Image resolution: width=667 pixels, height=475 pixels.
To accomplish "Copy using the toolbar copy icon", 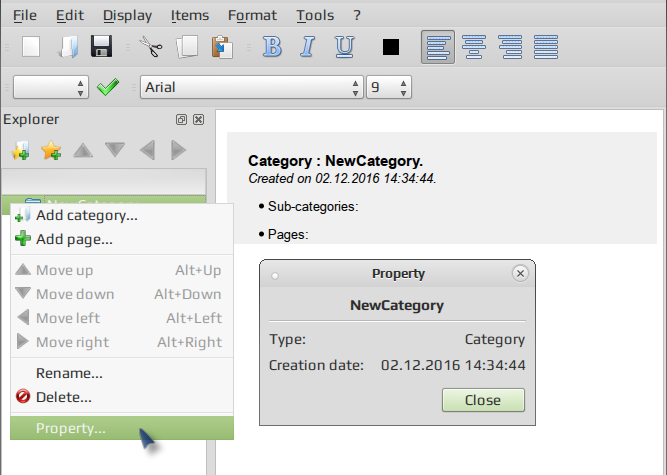I will coord(187,46).
